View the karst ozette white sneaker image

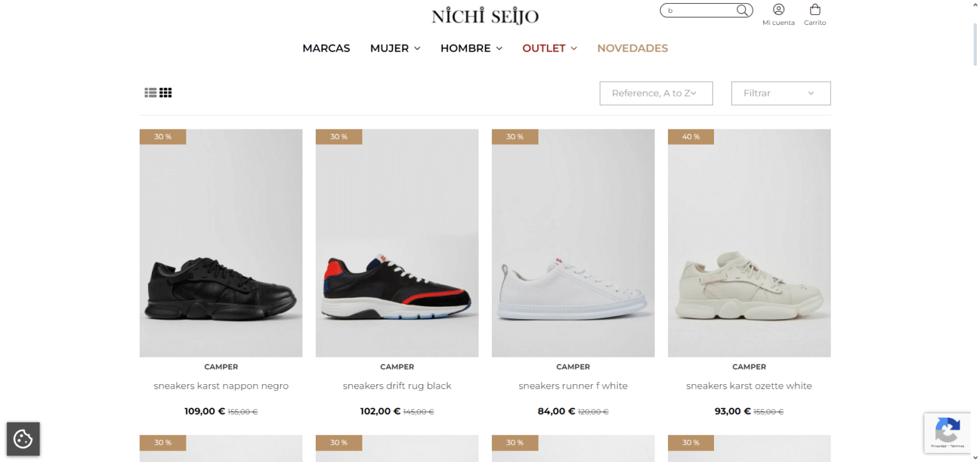(x=749, y=242)
